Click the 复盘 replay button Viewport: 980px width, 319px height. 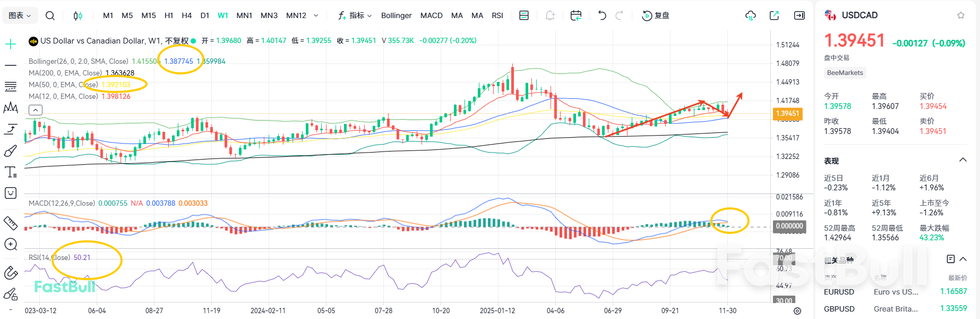pyautogui.click(x=656, y=16)
